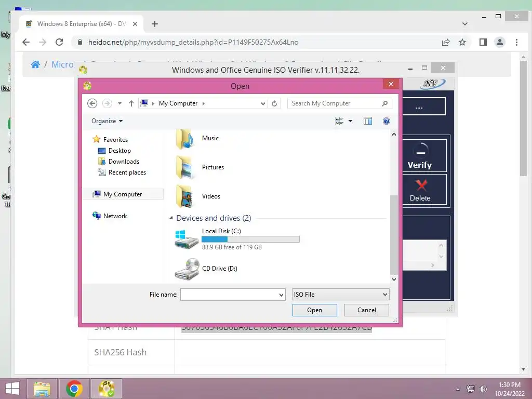532x399 pixels.
Task: Go back in the Open dialog
Action: tap(92, 103)
